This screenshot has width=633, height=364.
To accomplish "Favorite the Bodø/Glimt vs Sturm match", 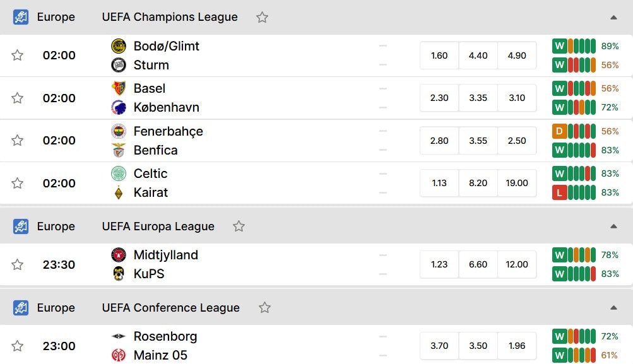I will 18,56.
